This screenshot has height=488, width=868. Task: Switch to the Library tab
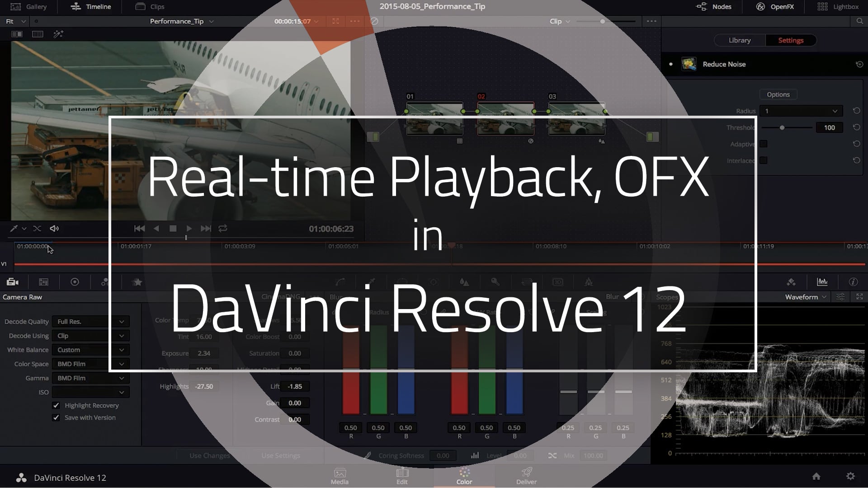click(739, 40)
